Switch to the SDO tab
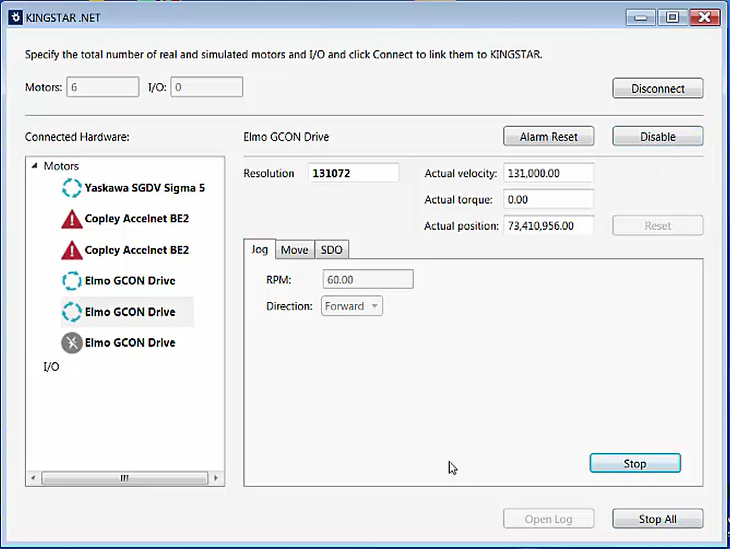This screenshot has width=730, height=549. [x=331, y=250]
